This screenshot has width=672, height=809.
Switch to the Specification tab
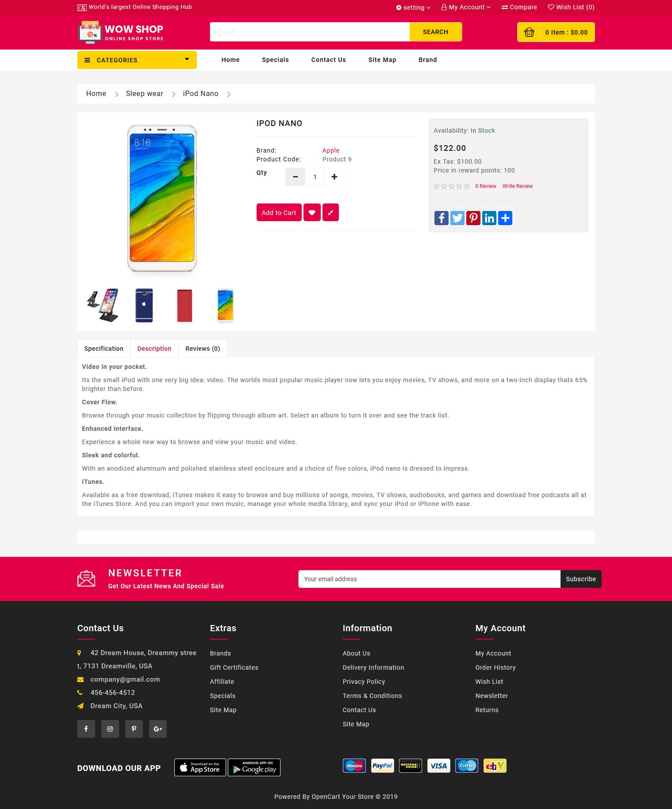pos(104,349)
